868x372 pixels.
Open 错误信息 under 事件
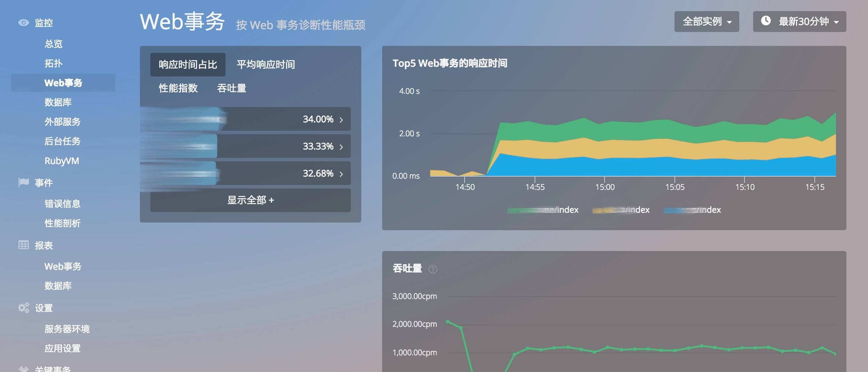(x=63, y=204)
